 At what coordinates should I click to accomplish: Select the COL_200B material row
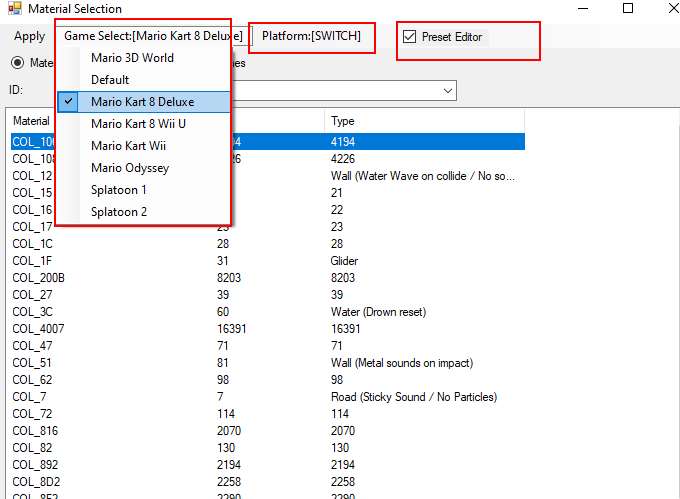tap(268, 277)
